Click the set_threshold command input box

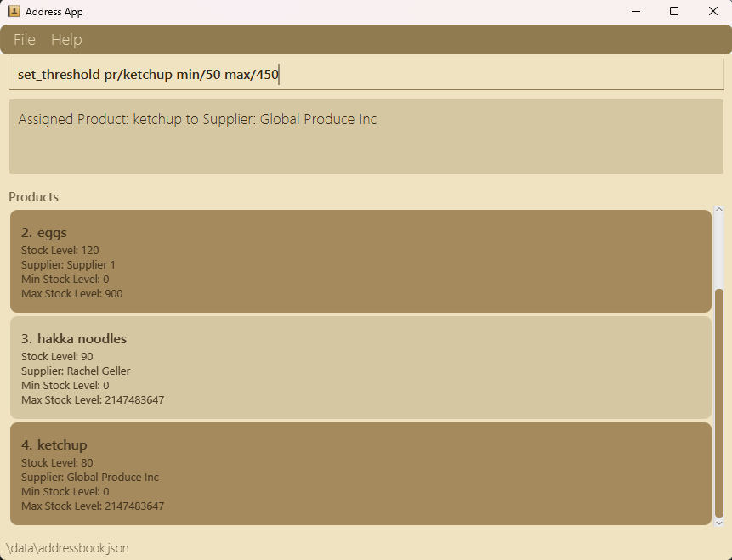click(x=366, y=74)
